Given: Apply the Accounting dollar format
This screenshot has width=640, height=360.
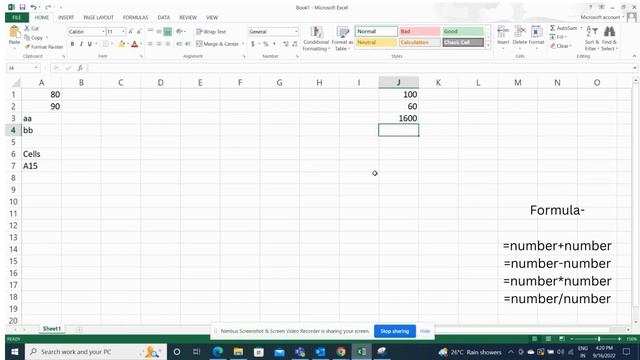Looking at the screenshot, I should click(x=253, y=44).
